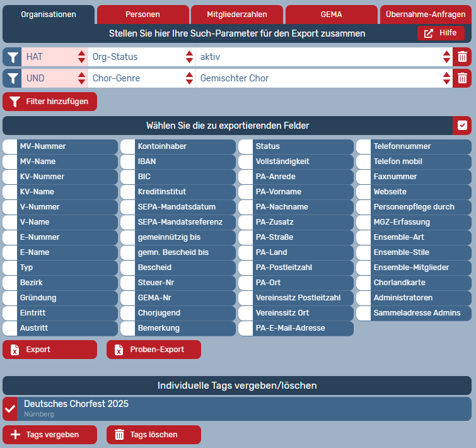Expand the Chor-Genre field dropdown

coord(142,78)
